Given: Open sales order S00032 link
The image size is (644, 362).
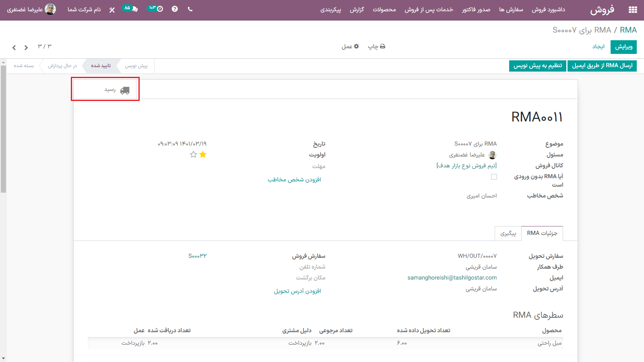Looking at the screenshot, I should click(197, 256).
